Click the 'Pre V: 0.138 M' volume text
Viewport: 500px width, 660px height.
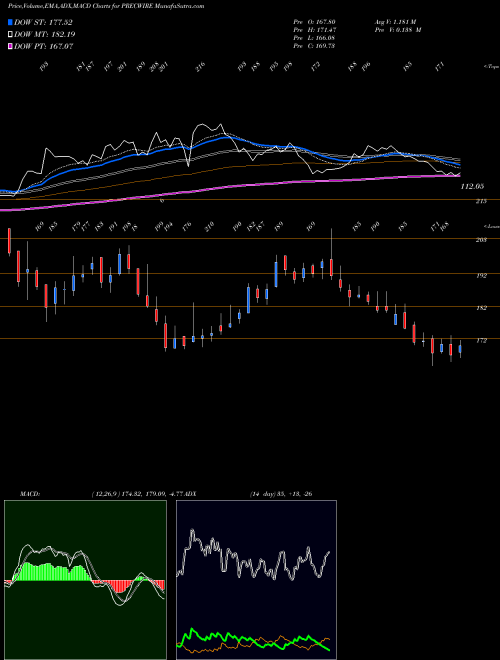tap(397, 30)
